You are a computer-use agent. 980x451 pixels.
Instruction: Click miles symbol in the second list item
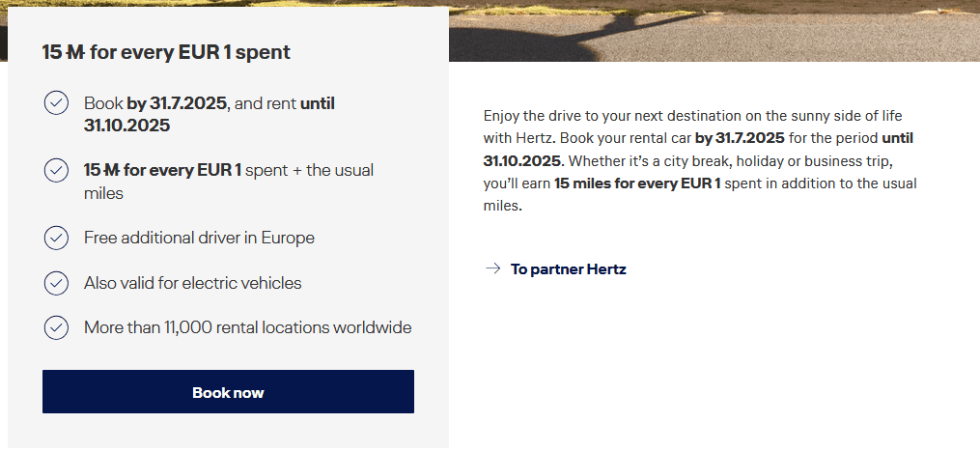tap(113, 171)
